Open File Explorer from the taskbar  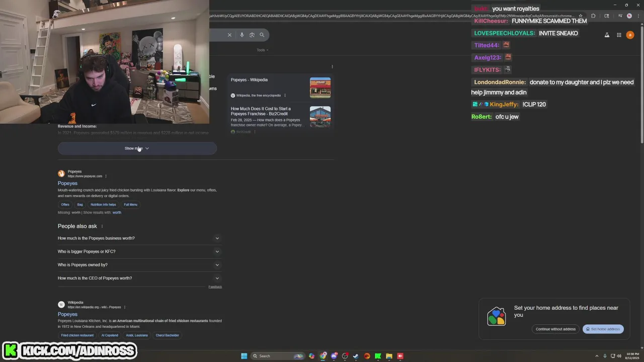pos(389,356)
